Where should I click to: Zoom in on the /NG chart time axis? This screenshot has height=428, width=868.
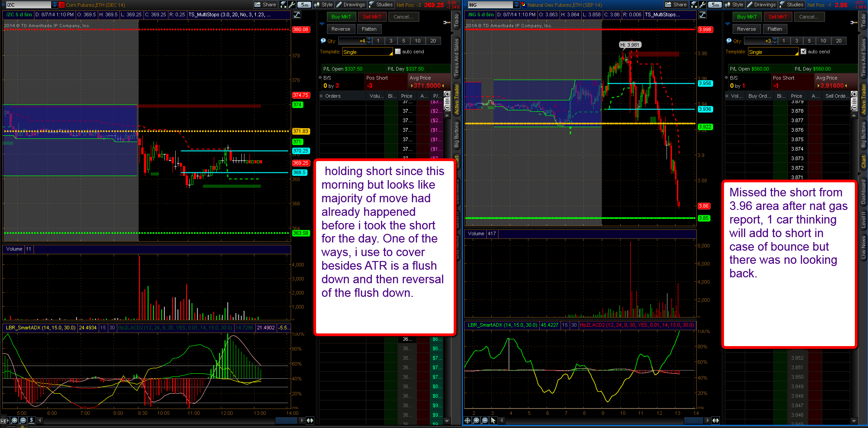click(x=476, y=420)
